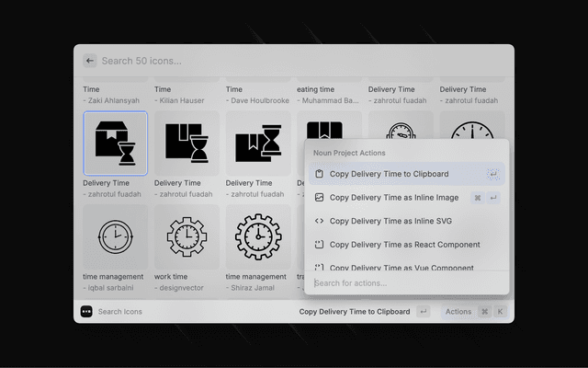
Task: Choose Copy Delivery Time as Inline SVG
Action: (x=390, y=221)
